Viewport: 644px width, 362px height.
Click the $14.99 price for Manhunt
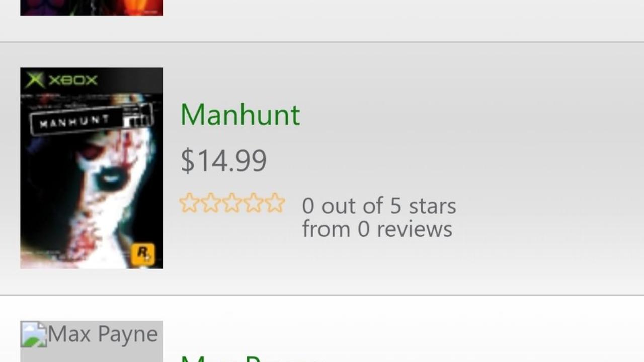tap(223, 161)
